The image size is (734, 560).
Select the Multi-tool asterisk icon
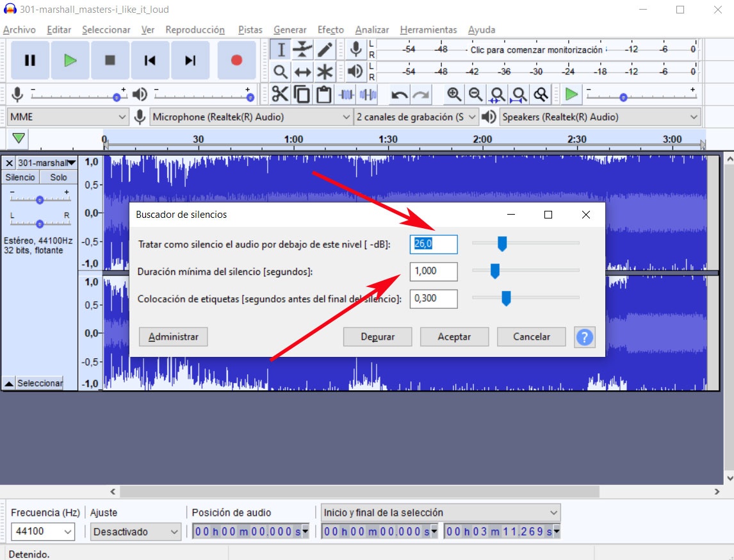tap(325, 72)
